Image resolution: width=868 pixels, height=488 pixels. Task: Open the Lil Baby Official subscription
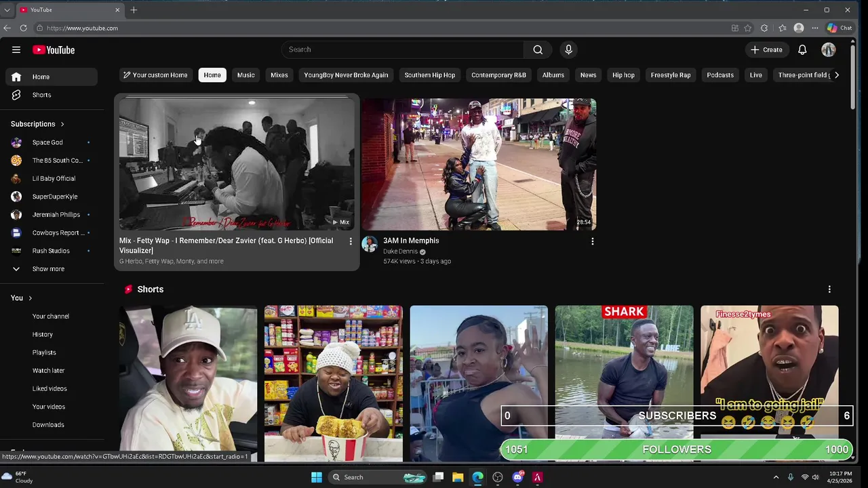(52, 178)
